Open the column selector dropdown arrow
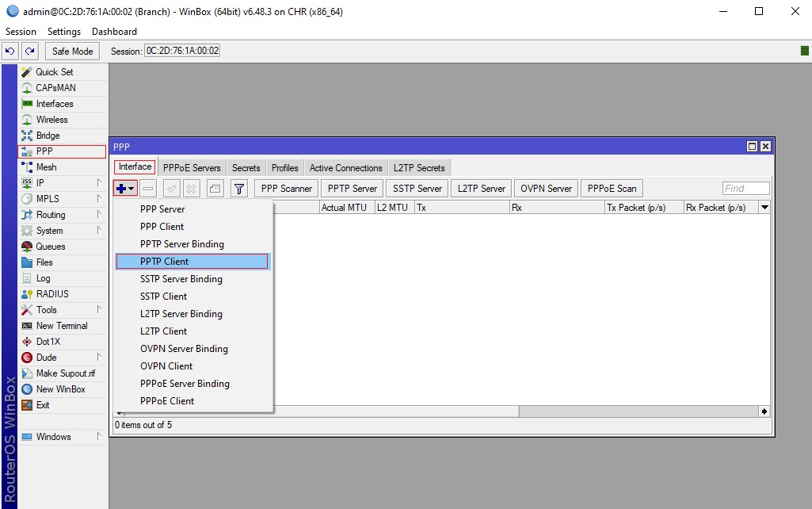This screenshot has width=812, height=509. click(764, 208)
